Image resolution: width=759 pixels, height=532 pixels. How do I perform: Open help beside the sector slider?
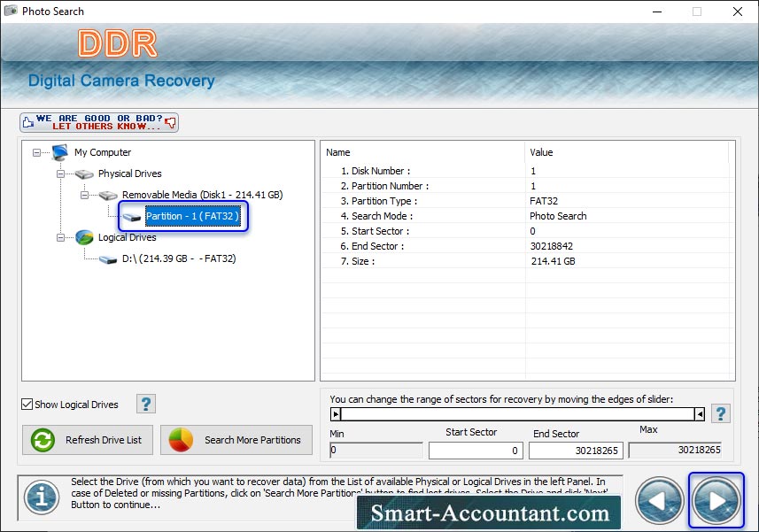tap(720, 413)
